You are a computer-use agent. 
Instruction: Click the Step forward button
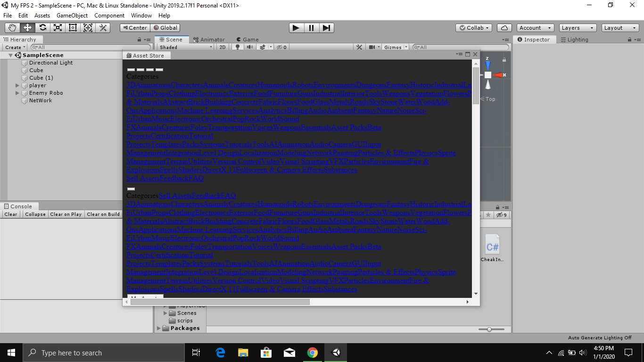pos(326,28)
